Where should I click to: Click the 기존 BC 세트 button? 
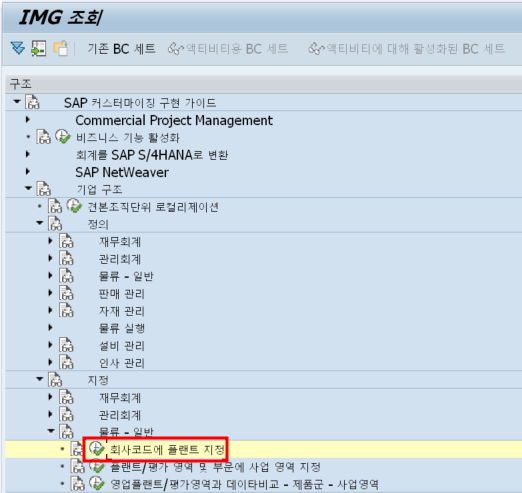click(121, 49)
